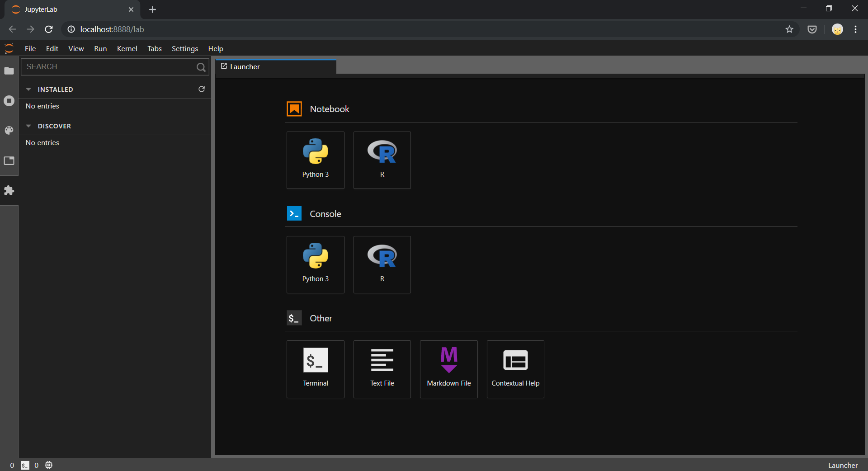Go forward in browser history
Viewport: 868px width, 471px height.
30,29
